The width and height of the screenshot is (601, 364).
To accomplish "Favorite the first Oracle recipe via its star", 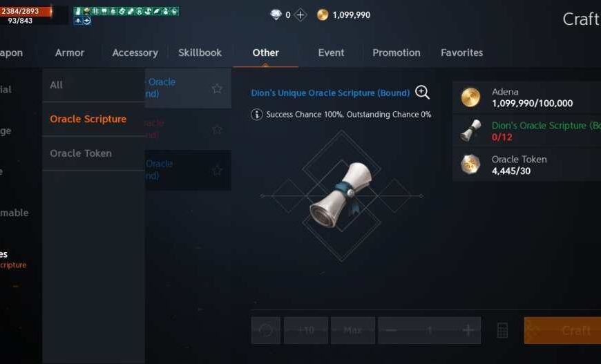I will coord(217,88).
